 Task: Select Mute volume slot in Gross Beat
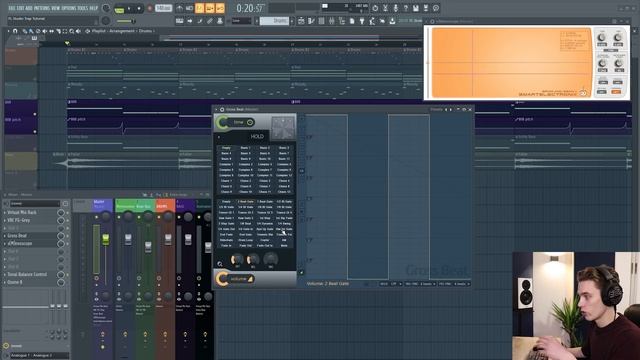[284, 246]
